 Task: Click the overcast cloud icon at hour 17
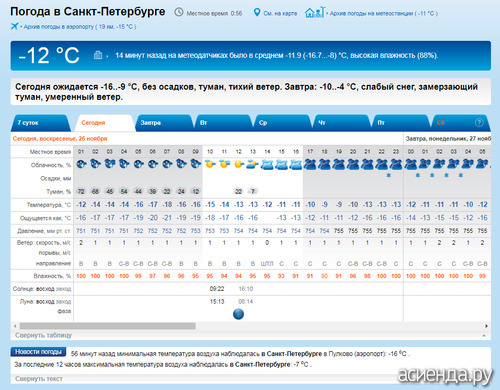pos(310,164)
